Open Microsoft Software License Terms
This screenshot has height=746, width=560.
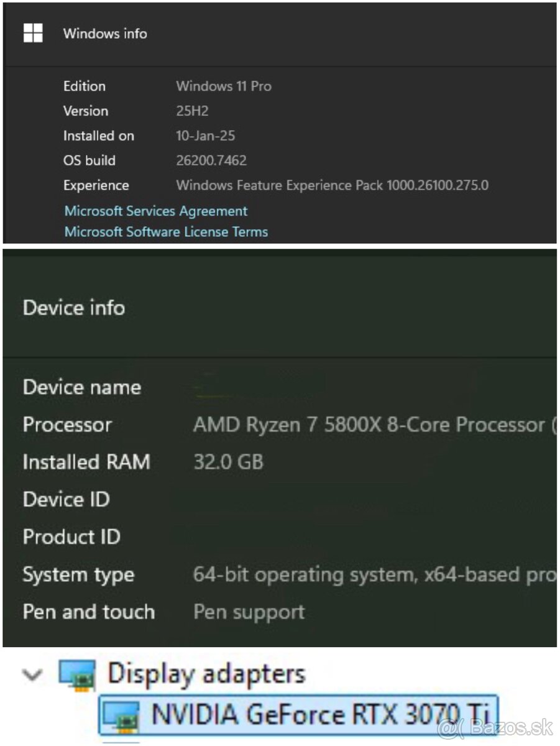click(165, 231)
